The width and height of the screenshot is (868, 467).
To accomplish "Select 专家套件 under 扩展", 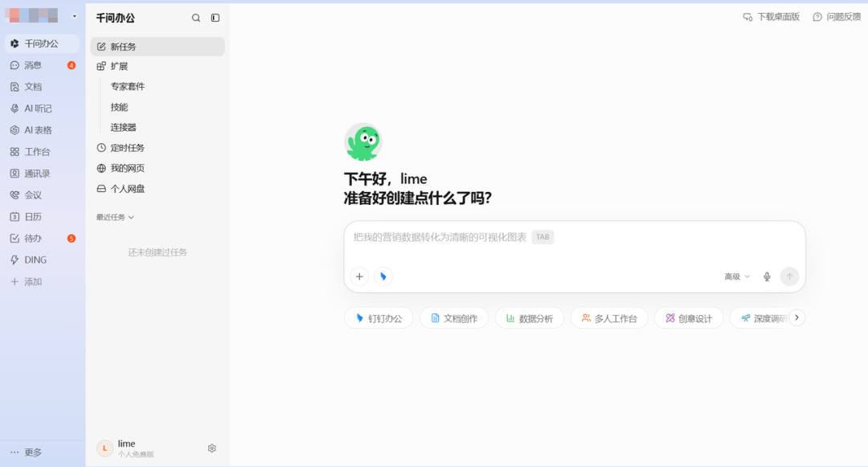I will point(127,86).
